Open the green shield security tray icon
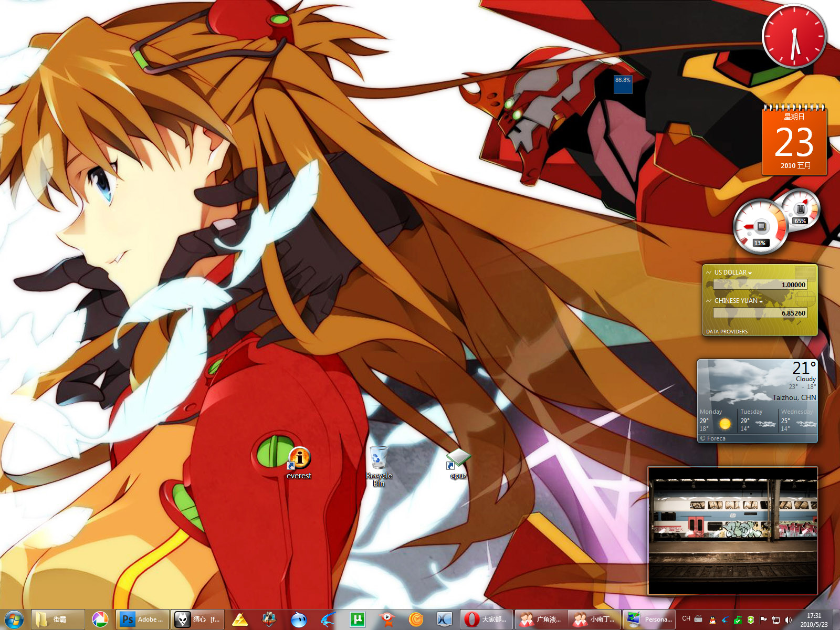This screenshot has height=630, width=840. [751, 620]
